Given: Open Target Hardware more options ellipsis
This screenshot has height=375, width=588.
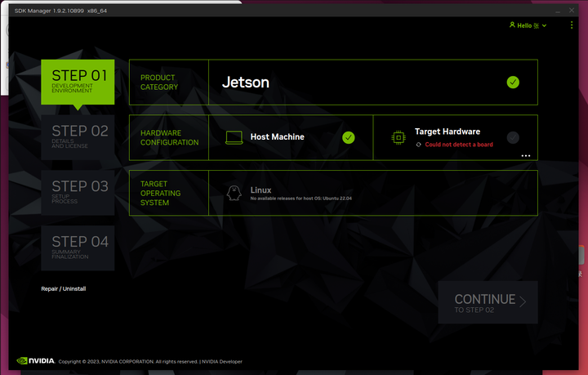Looking at the screenshot, I should click(526, 155).
